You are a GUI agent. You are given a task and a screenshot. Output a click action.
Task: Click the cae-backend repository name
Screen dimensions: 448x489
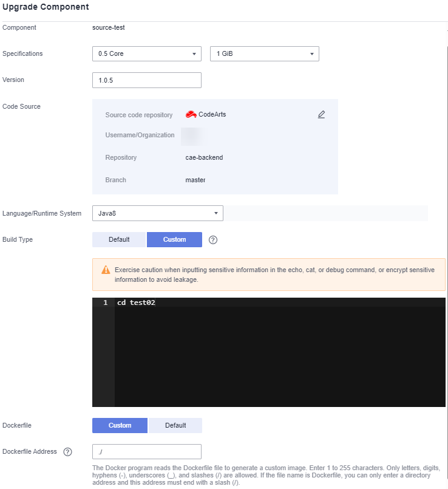click(204, 157)
